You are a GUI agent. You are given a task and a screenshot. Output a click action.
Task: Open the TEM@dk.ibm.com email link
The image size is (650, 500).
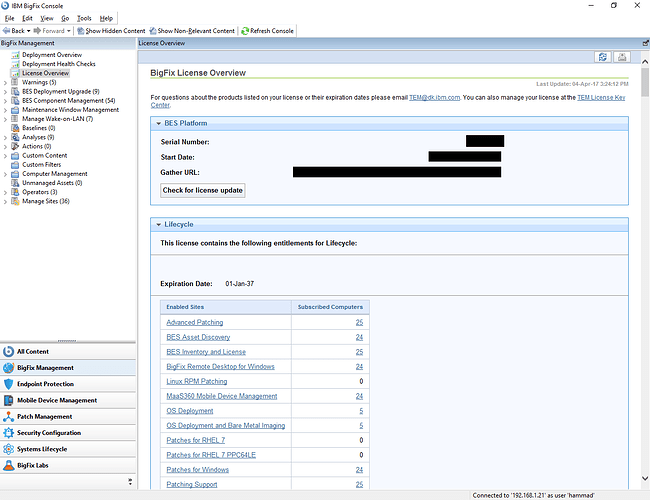click(434, 97)
